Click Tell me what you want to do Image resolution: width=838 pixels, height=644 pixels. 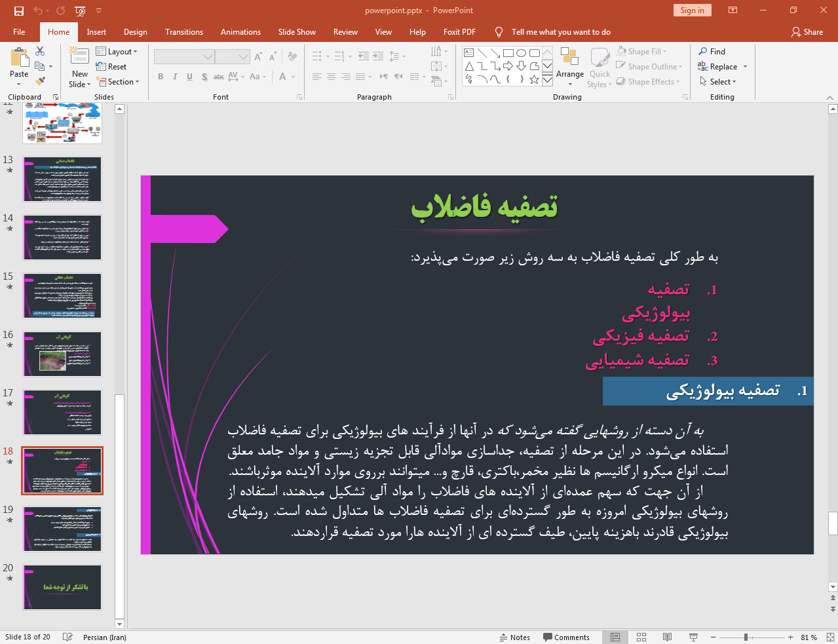tap(561, 32)
